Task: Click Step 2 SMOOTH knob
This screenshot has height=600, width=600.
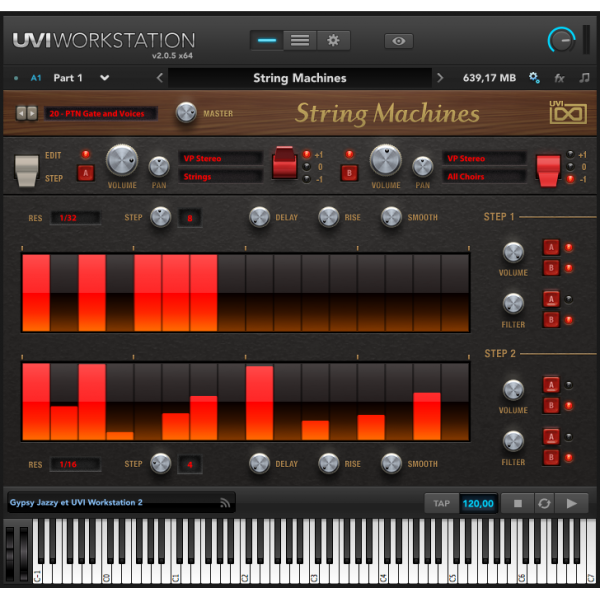Action: (391, 464)
